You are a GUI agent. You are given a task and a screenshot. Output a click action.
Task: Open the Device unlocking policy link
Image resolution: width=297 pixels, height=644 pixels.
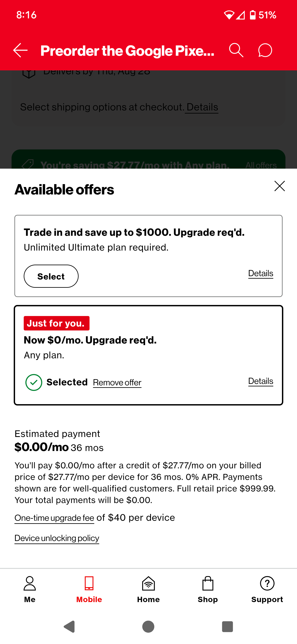57,538
